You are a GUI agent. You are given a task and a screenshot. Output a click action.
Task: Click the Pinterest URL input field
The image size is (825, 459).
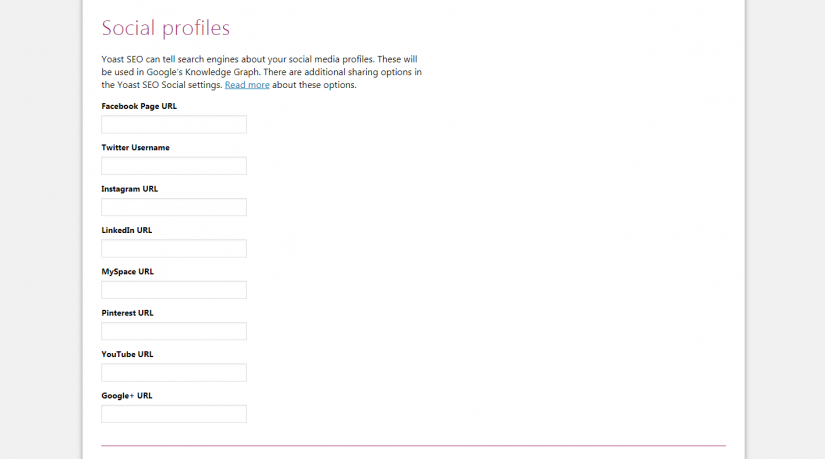pyautogui.click(x=174, y=331)
